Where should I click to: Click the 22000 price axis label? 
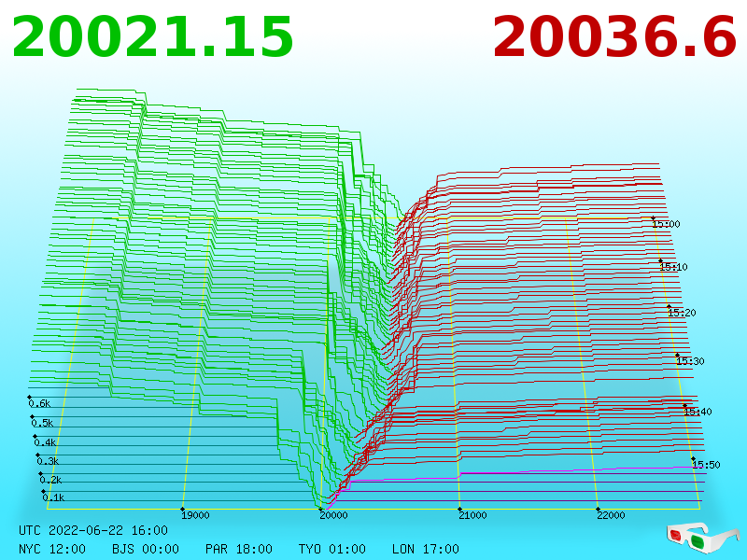click(x=611, y=515)
